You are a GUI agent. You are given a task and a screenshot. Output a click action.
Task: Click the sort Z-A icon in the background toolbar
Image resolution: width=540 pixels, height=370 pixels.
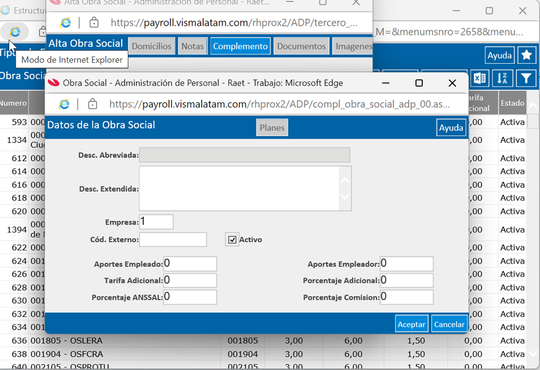[x=502, y=78]
